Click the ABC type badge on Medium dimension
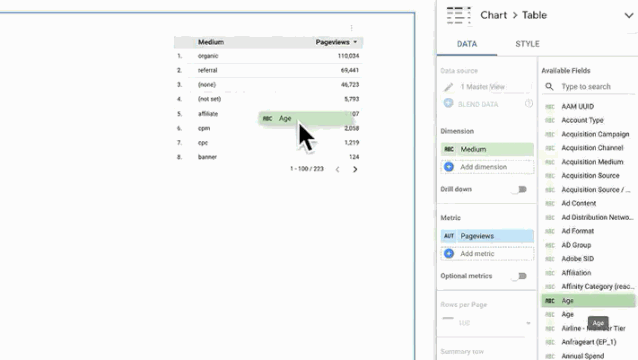Viewport: 638px width, 360px height. pos(449,149)
